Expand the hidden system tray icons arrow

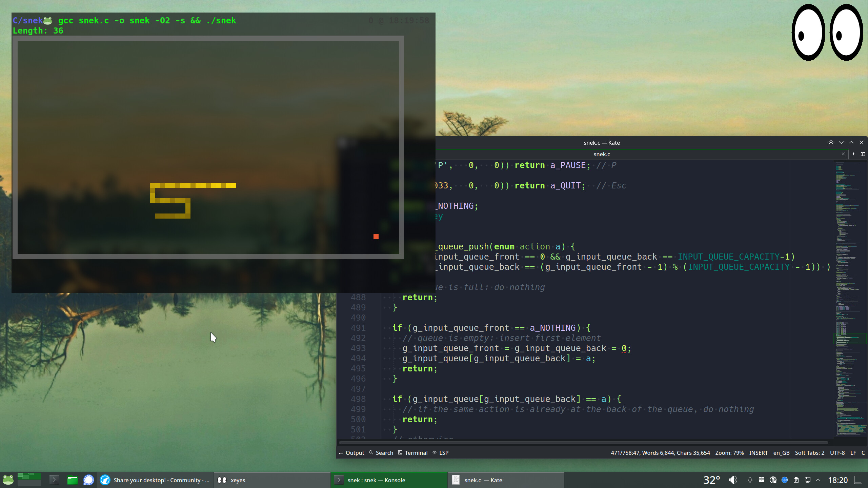[818, 480]
